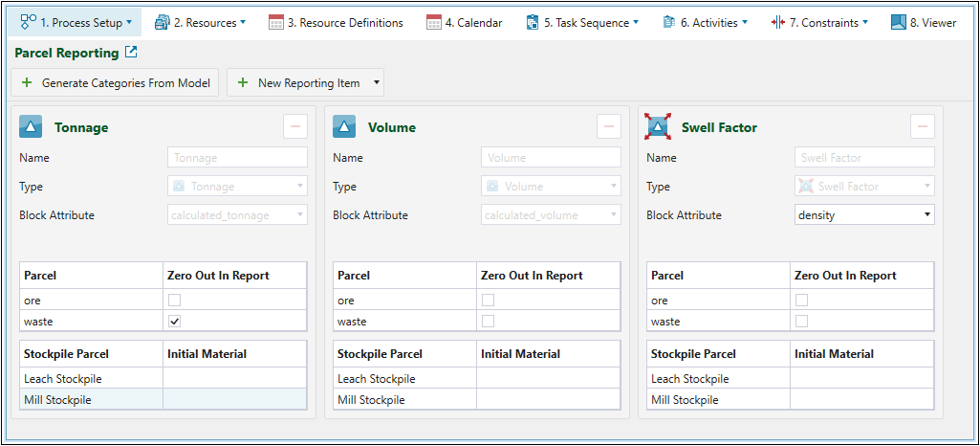The height and width of the screenshot is (446, 980).
Task: Check Zero Out for ore in Volume
Action: pos(488,301)
